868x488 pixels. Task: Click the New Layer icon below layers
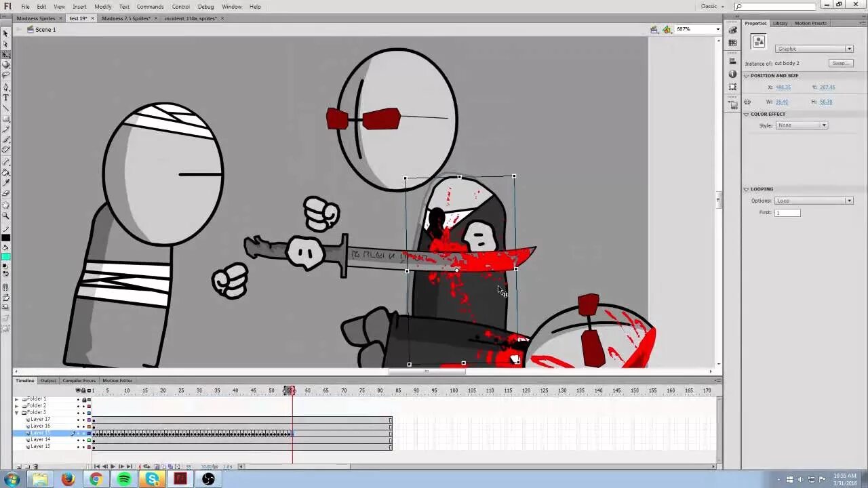(x=19, y=466)
